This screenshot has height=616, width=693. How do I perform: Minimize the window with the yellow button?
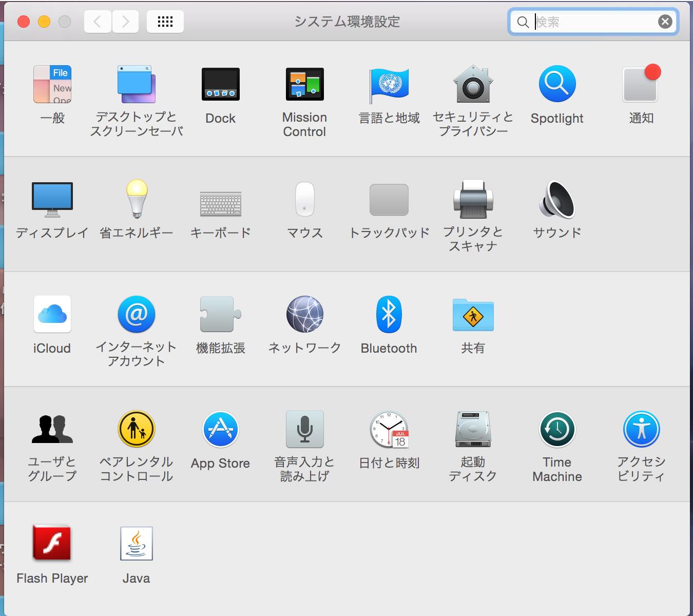tap(44, 22)
